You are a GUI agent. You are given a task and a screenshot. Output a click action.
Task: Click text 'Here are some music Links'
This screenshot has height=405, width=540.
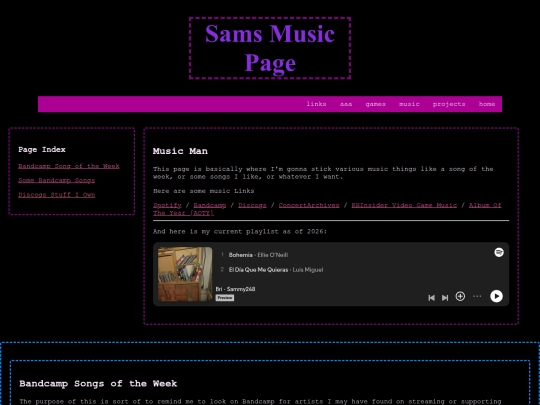(204, 191)
